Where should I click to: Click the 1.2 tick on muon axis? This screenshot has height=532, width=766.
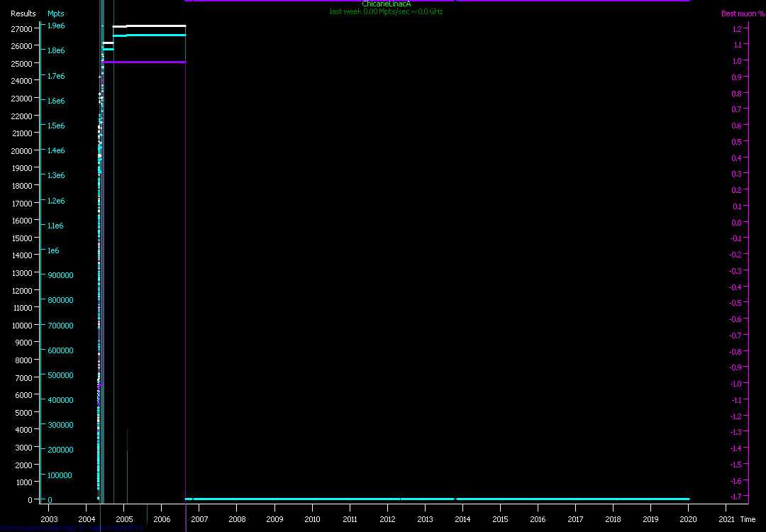pos(736,28)
